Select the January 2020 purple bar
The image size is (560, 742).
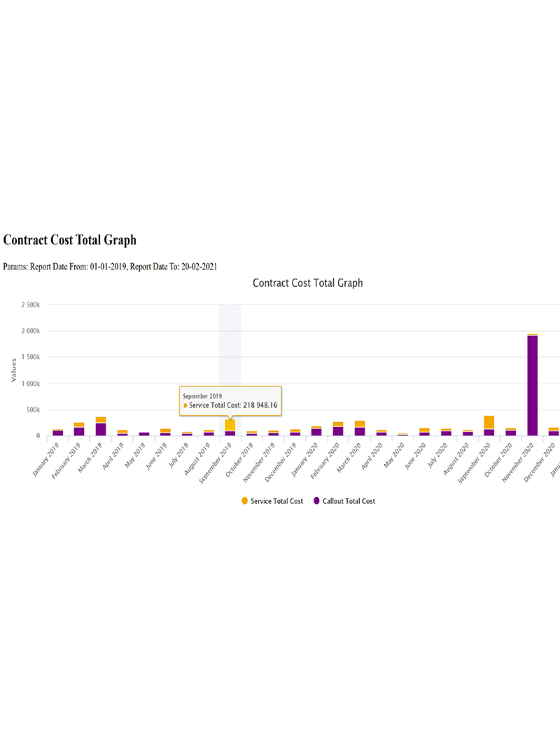pyautogui.click(x=316, y=432)
